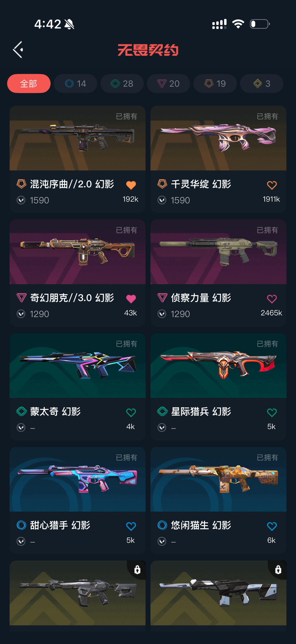Screen dimensions: 296x644
Task: Select the 全部 filter tab
Action: coord(29,83)
